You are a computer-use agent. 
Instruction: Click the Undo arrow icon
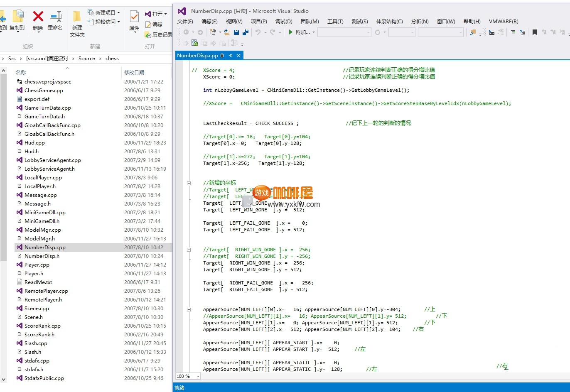(258, 32)
